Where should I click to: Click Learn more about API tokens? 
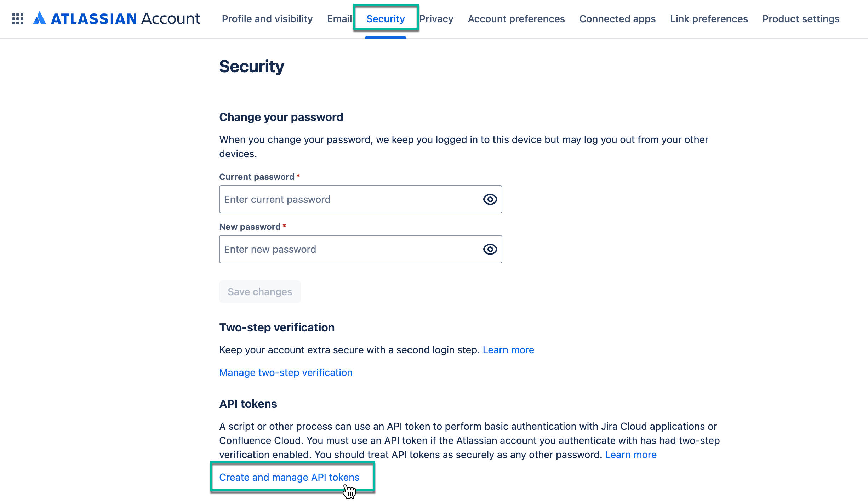tap(631, 455)
